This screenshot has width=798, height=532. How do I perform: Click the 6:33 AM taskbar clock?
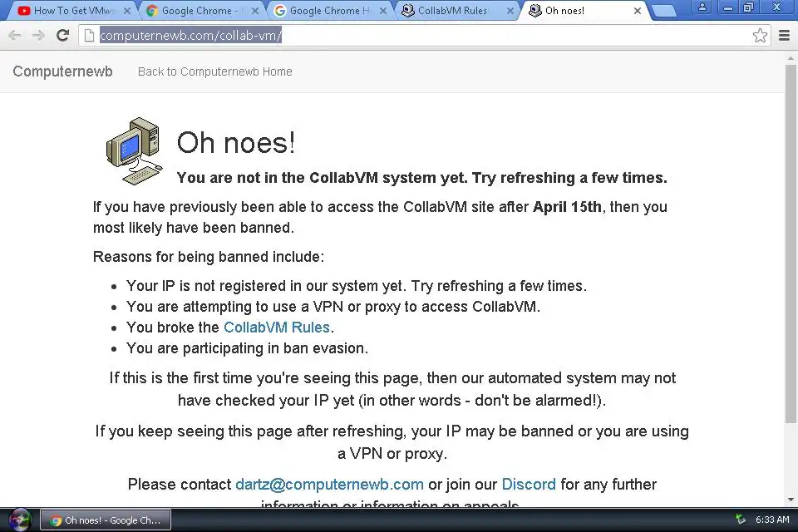(772, 520)
